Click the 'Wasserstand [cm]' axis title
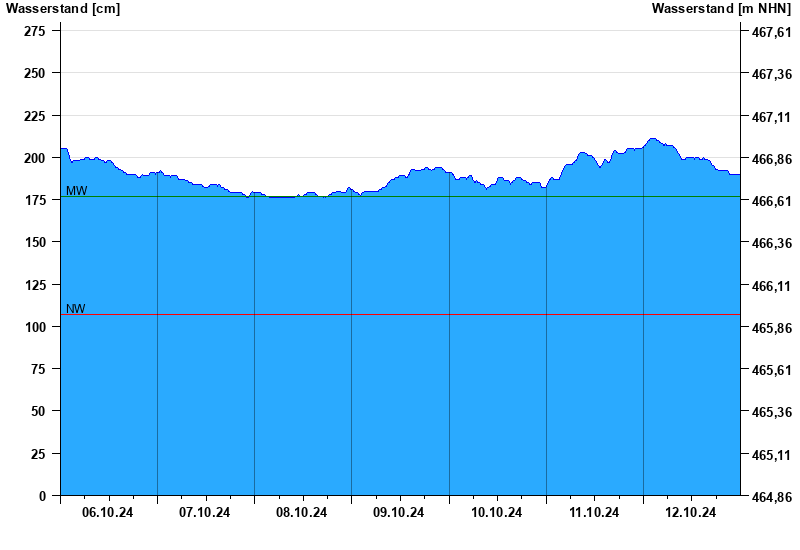The height and width of the screenshot is (550, 800). pyautogui.click(x=62, y=9)
